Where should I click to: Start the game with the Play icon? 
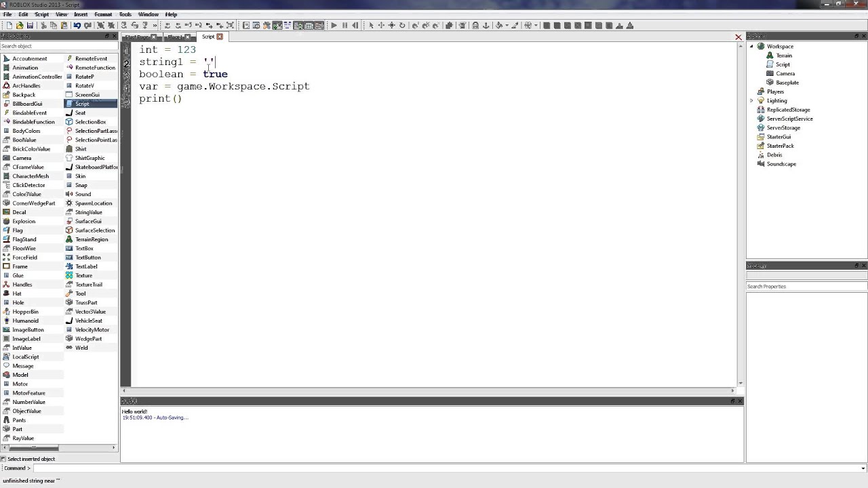(334, 26)
